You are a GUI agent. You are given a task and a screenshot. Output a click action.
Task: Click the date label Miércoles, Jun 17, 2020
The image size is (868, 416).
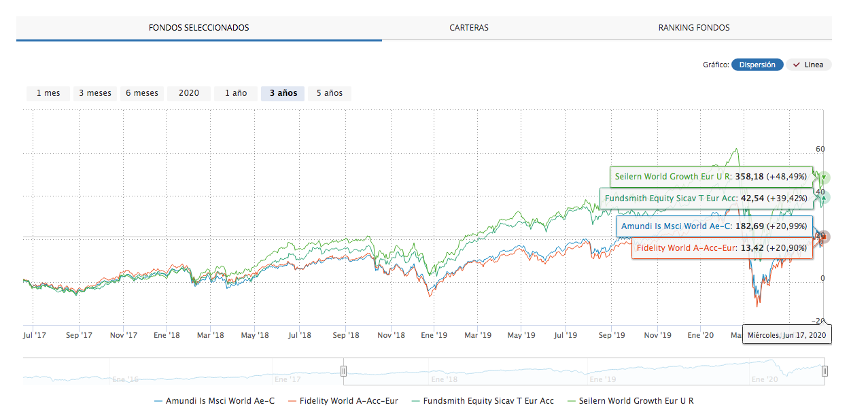tap(787, 335)
